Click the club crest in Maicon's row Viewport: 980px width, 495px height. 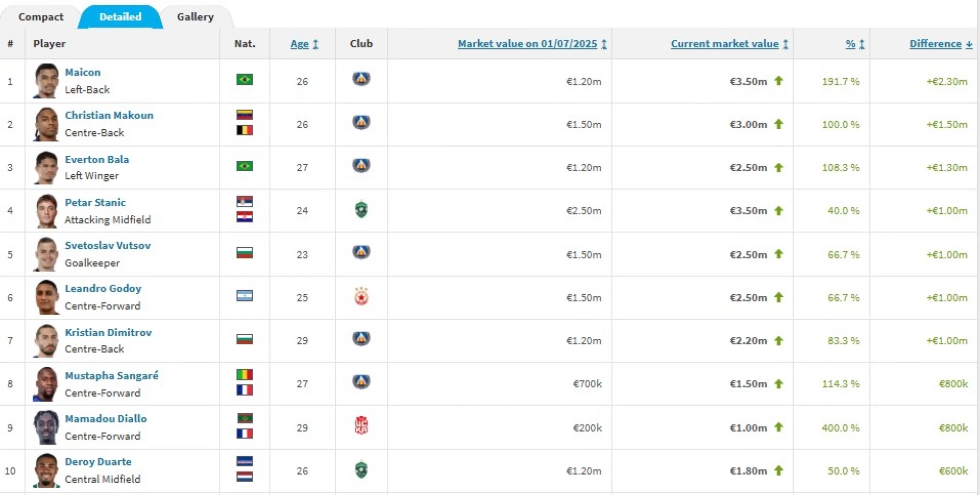tap(361, 79)
